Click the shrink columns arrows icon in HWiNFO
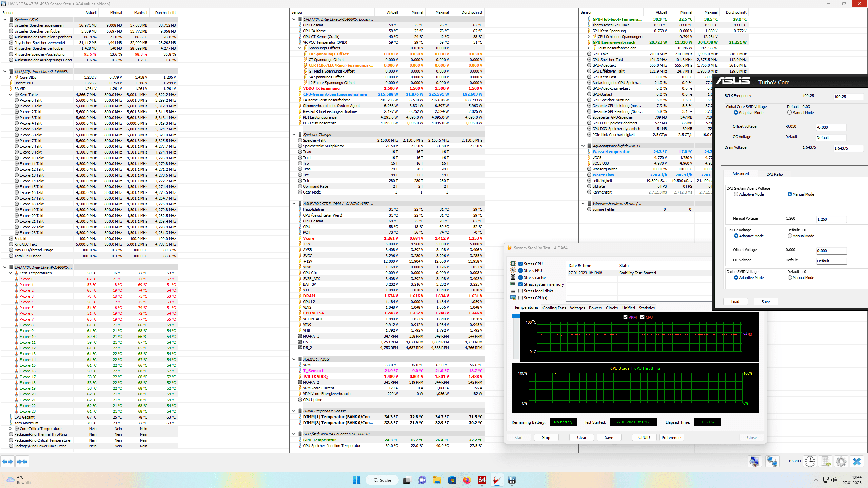868x488 pixels. (22, 462)
